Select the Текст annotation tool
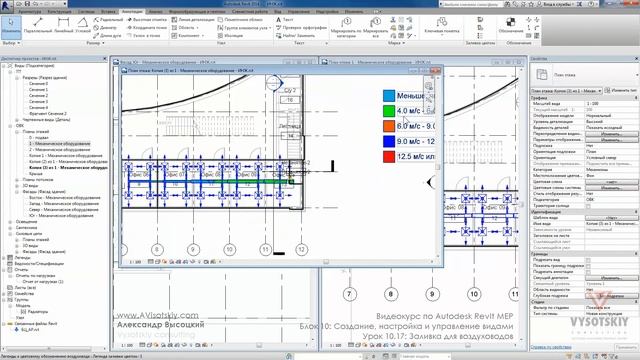The image size is (640, 360). coord(285,20)
